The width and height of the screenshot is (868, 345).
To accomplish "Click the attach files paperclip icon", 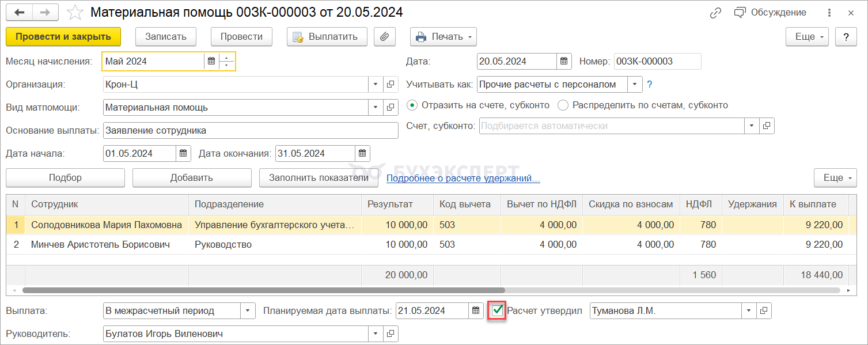I will coord(384,36).
